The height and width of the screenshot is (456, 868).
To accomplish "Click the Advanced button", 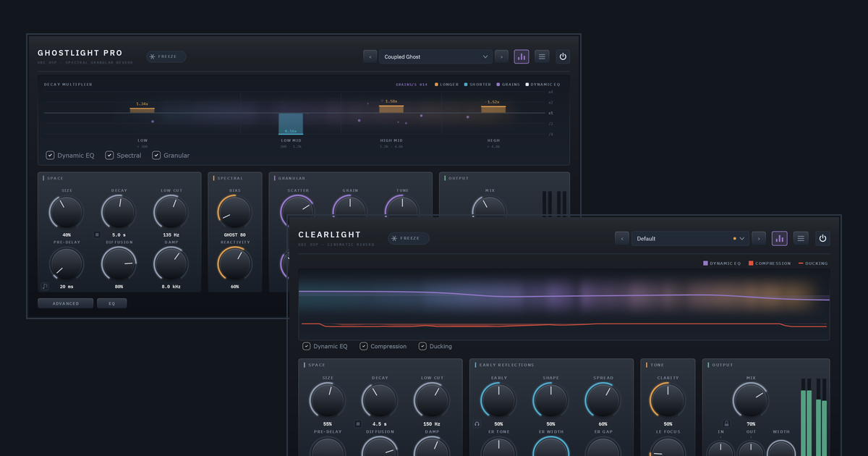I will [66, 303].
